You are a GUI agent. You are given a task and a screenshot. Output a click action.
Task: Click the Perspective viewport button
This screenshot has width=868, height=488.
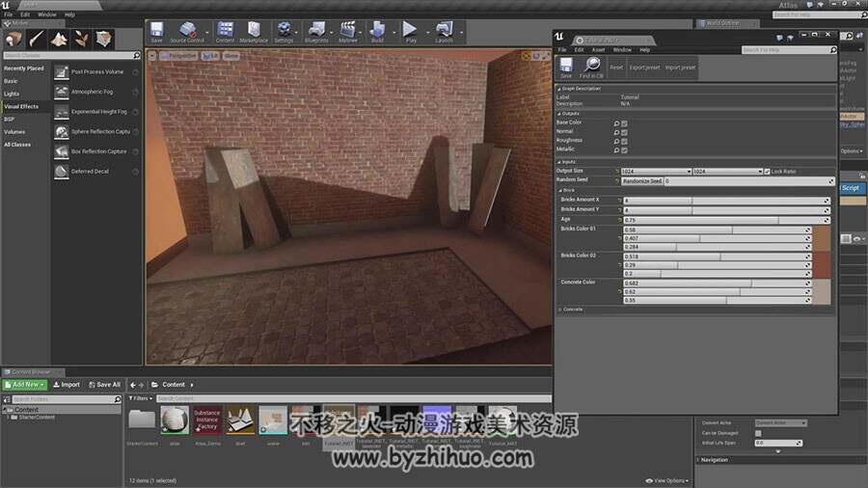pyautogui.click(x=178, y=56)
